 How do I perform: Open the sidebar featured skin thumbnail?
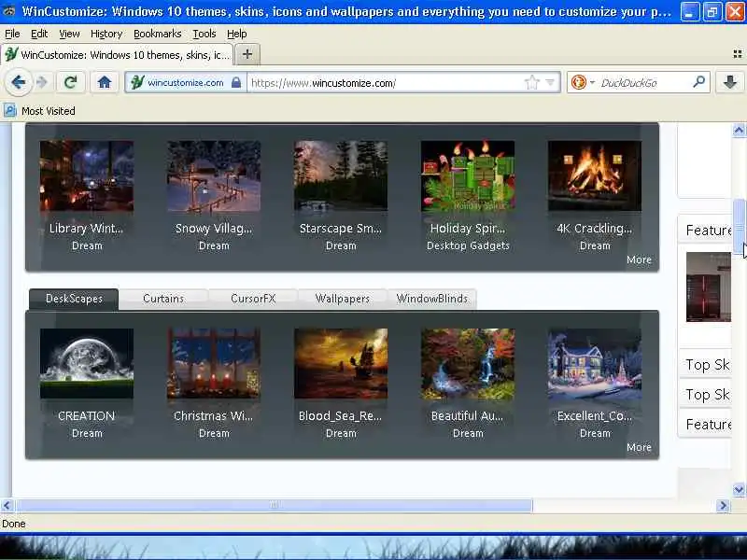[709, 287]
